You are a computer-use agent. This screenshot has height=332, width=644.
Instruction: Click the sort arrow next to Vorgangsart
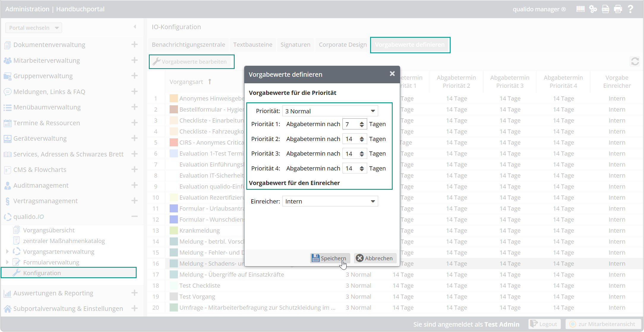click(210, 82)
